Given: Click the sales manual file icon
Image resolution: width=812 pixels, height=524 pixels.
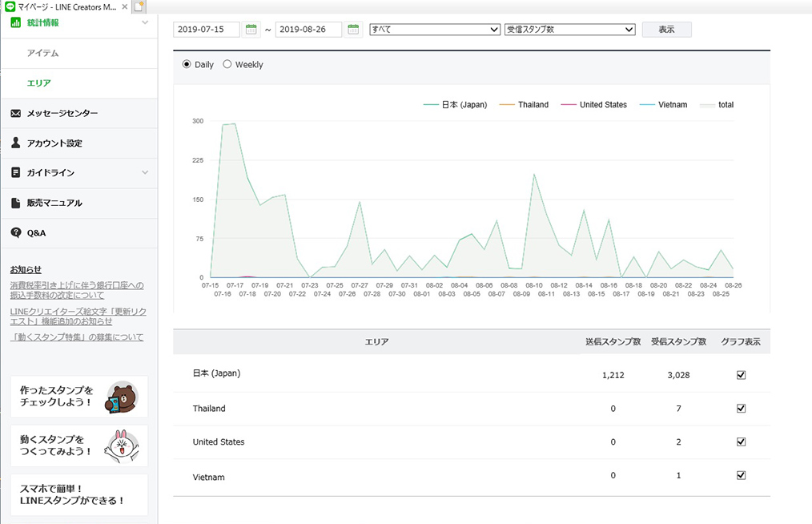Looking at the screenshot, I should 15,203.
